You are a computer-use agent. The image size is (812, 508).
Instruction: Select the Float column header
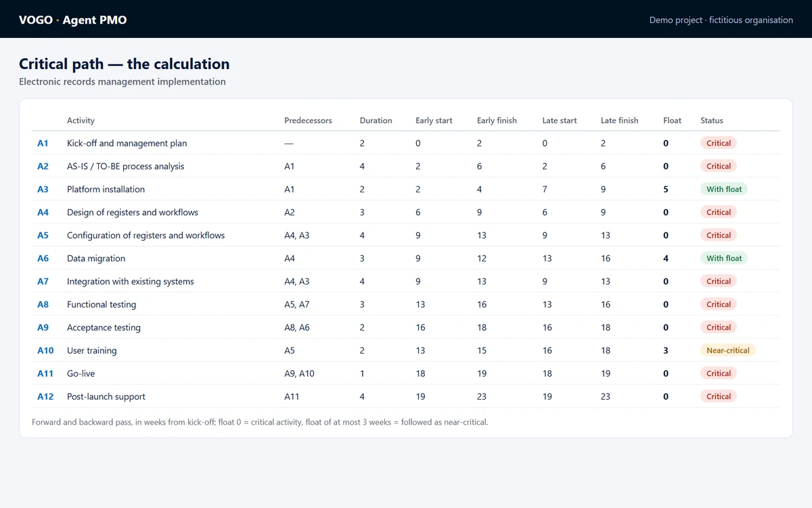672,121
